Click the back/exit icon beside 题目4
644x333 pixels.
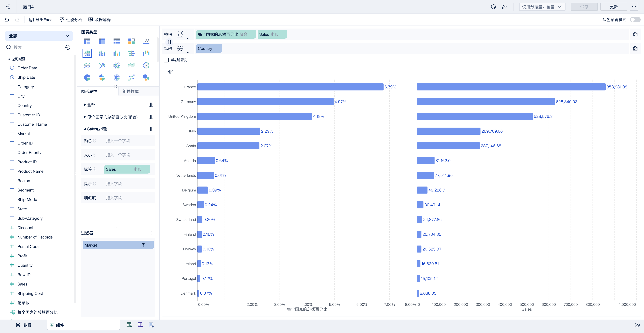8,7
